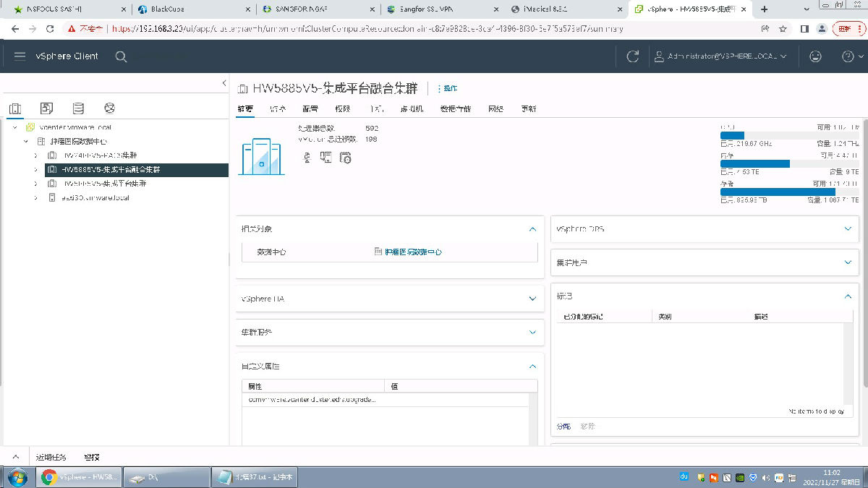Viewport: 868px width, 488px height.
Task: Click the 值 value column header
Action: pyautogui.click(x=461, y=386)
